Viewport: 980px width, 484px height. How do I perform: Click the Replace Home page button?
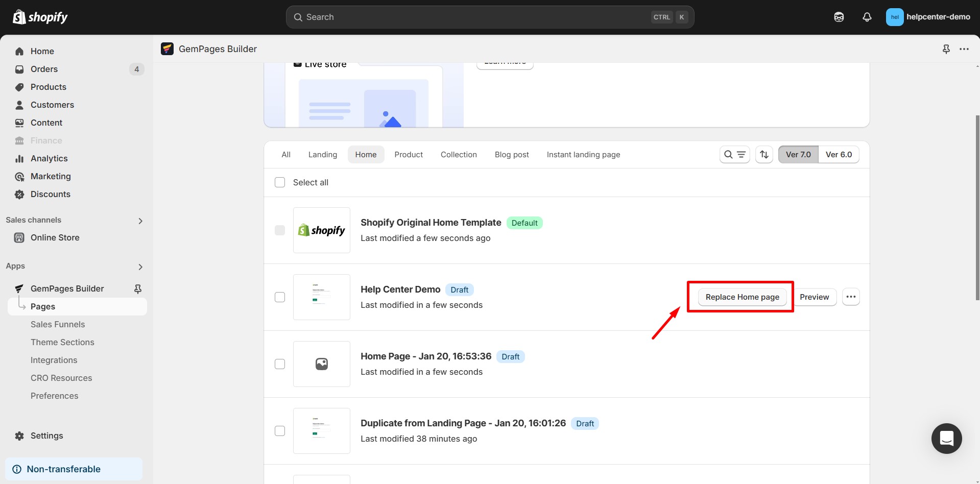click(742, 297)
